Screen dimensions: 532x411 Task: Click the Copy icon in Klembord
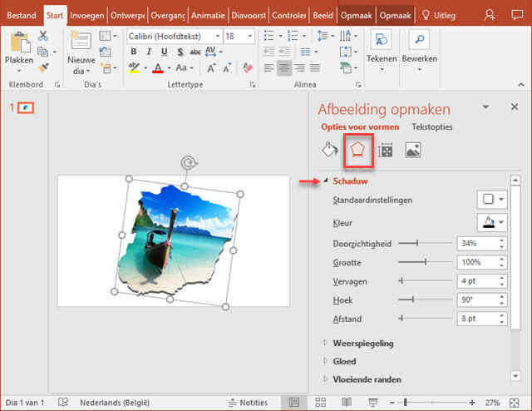click(x=42, y=52)
